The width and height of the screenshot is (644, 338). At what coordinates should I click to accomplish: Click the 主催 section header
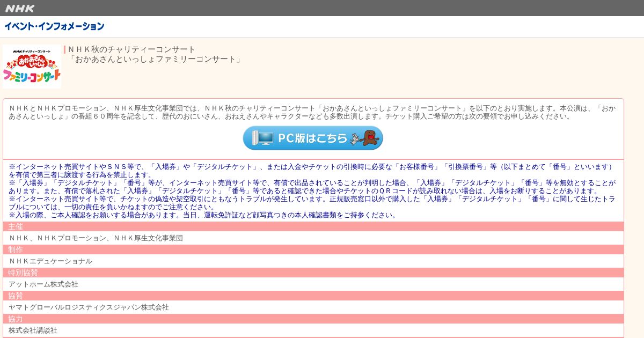click(x=313, y=226)
